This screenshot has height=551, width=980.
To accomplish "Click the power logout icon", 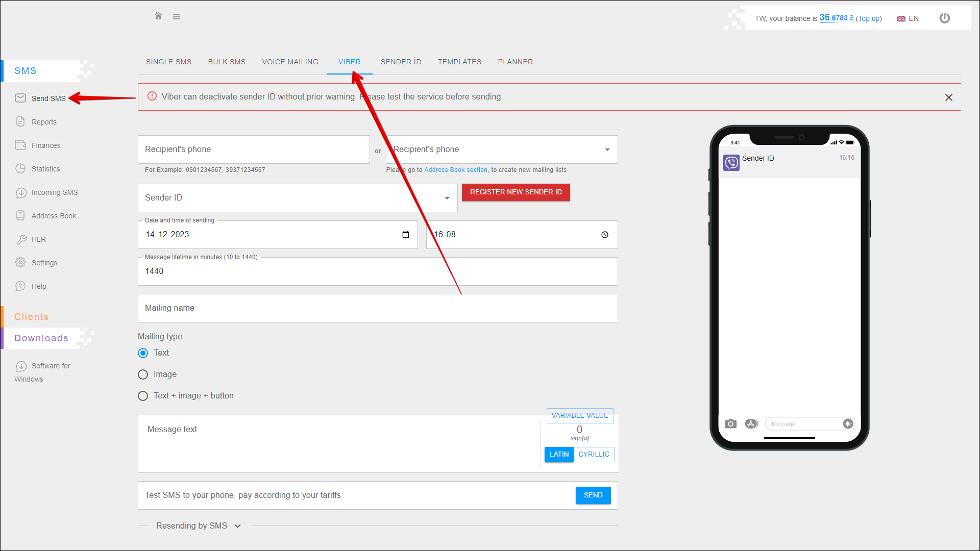I will (x=944, y=18).
